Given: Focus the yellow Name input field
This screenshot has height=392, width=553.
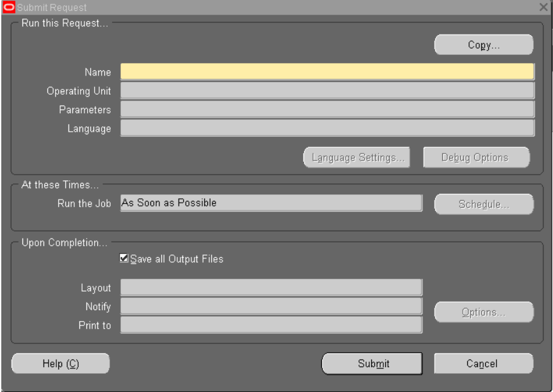Looking at the screenshot, I should click(x=326, y=72).
